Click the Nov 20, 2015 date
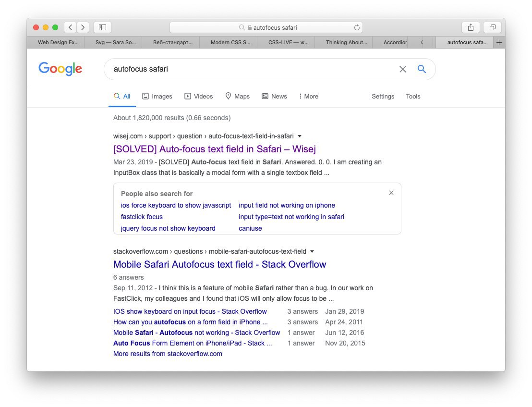 coord(345,343)
